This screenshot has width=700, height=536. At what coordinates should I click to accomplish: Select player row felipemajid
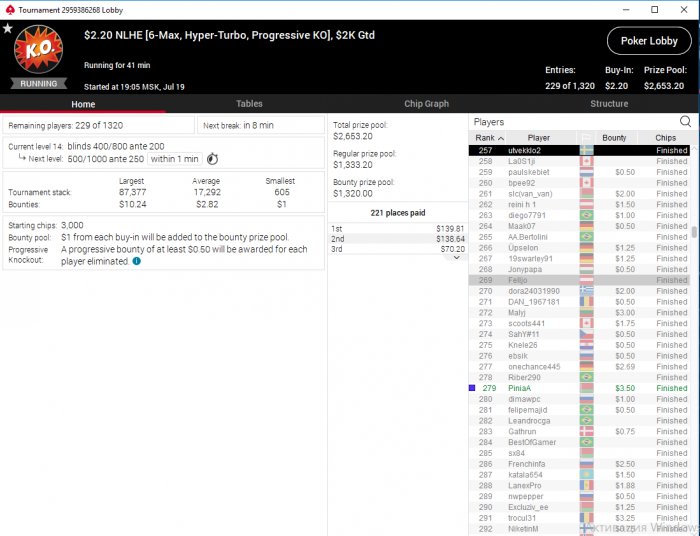(579, 410)
